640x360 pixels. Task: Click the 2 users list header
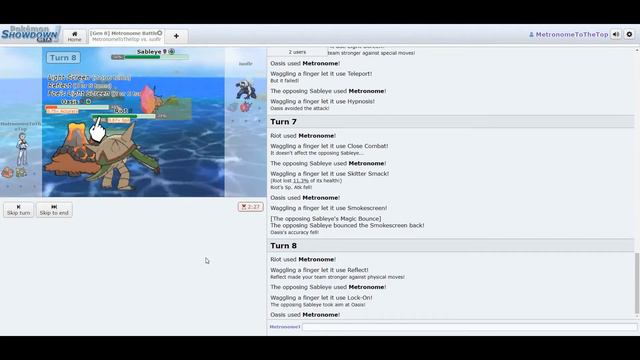coord(297,52)
